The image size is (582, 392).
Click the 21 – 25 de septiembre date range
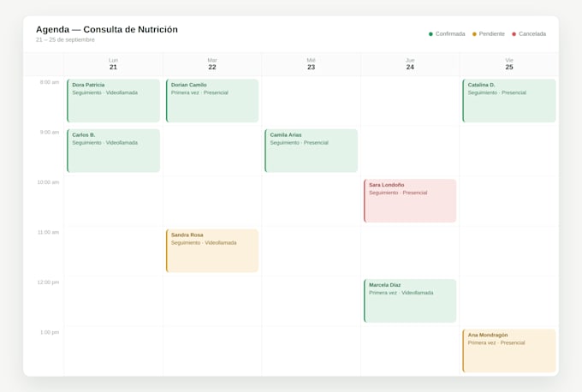[x=65, y=39]
